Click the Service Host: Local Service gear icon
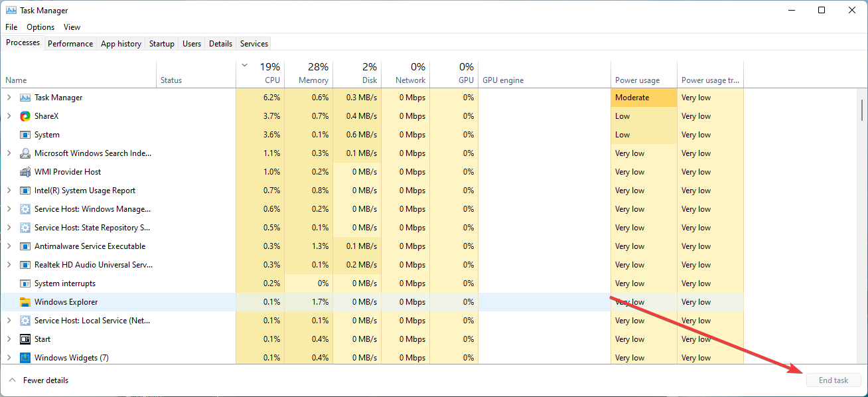Viewport: 868px width, 397px height. (x=25, y=321)
